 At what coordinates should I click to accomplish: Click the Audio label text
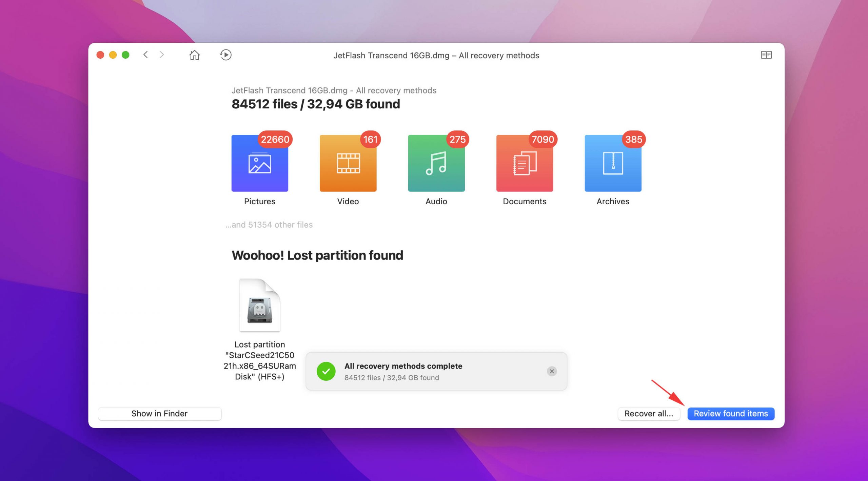[436, 202]
